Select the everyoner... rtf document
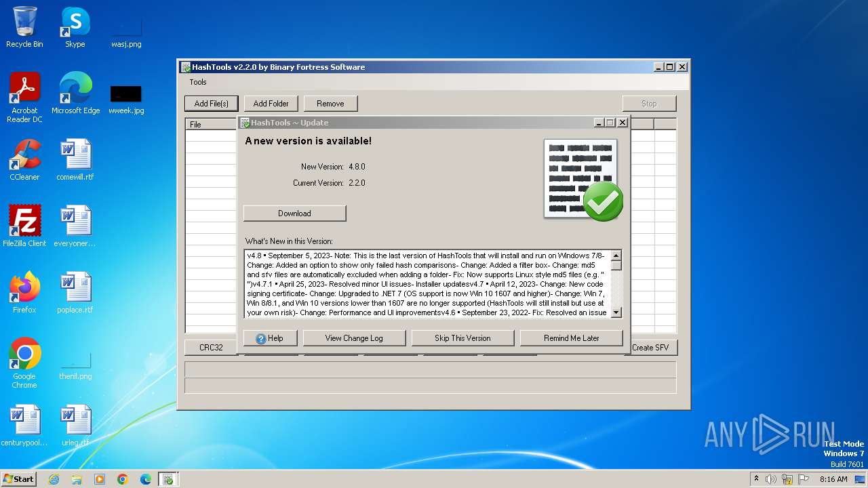Screen dimensions: 868x488 tap(75, 226)
